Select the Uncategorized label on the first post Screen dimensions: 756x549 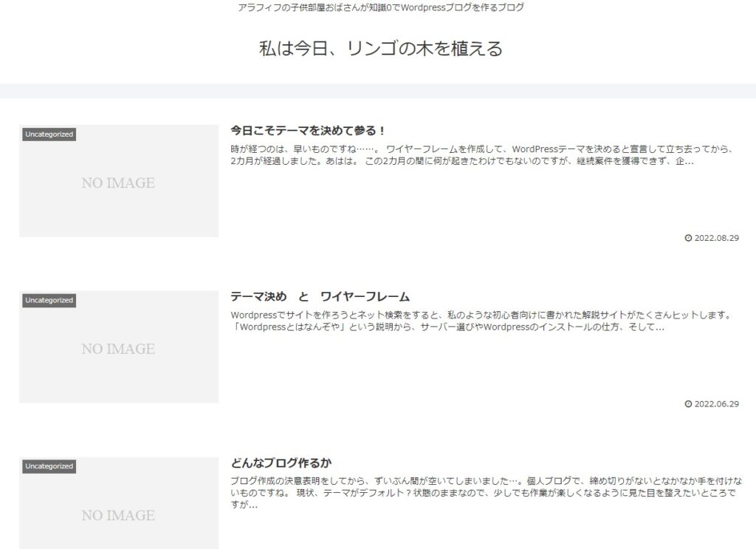tap(49, 134)
